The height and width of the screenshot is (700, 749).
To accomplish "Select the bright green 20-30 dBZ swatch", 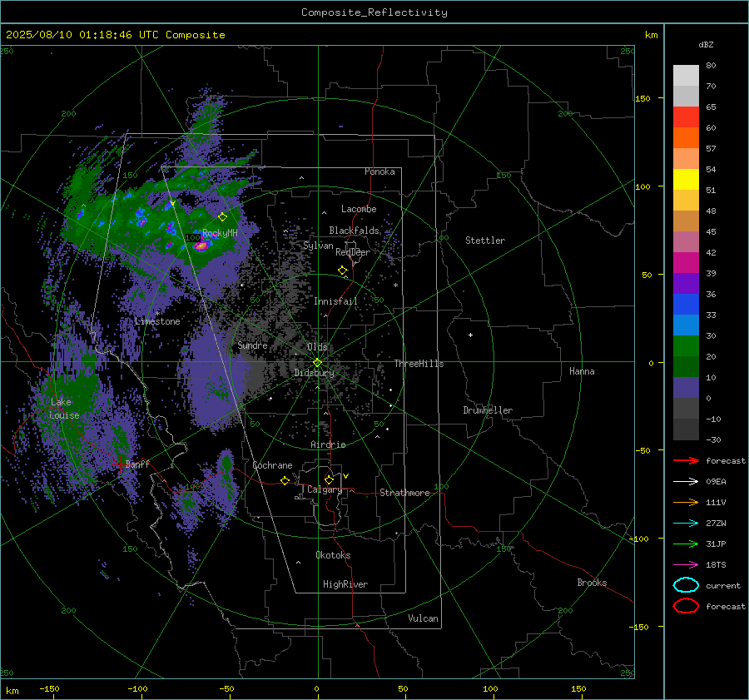I will (686, 346).
